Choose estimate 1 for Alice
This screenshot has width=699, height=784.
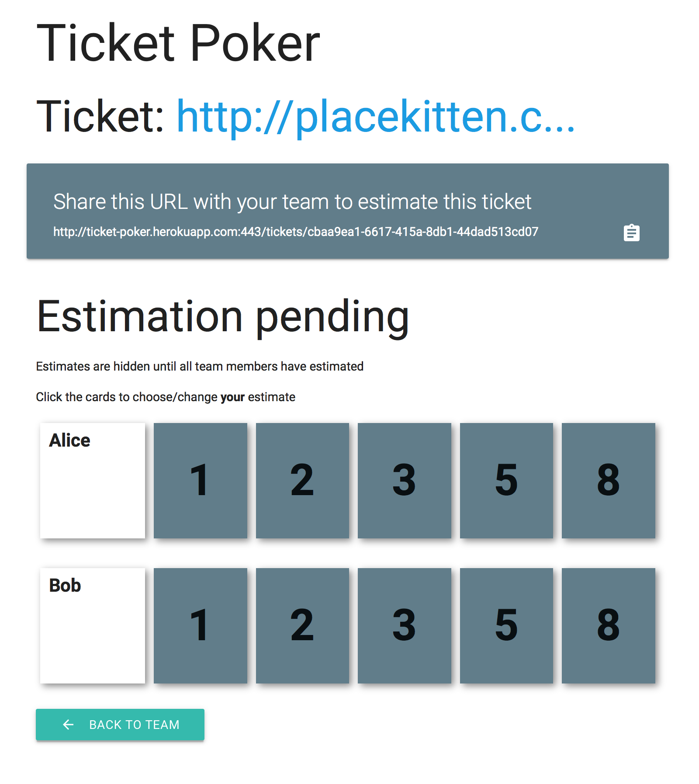(x=201, y=480)
